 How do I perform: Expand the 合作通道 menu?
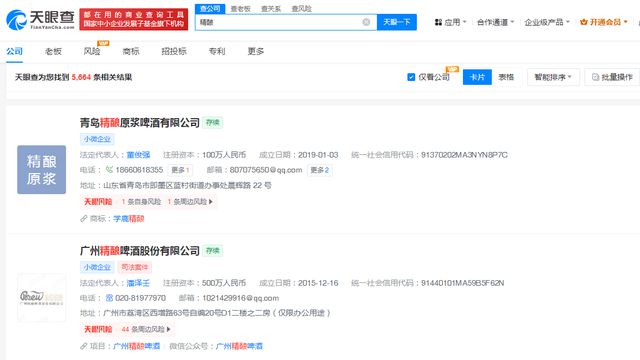tap(496, 22)
